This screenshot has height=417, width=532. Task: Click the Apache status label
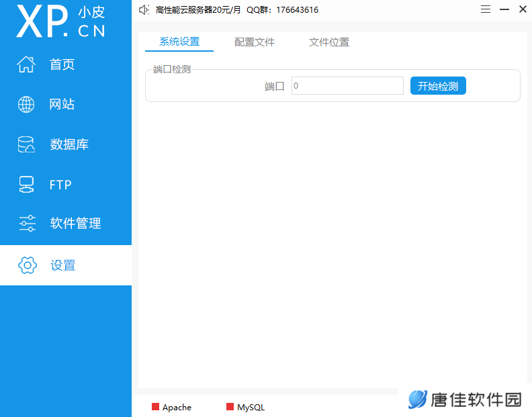coord(177,407)
